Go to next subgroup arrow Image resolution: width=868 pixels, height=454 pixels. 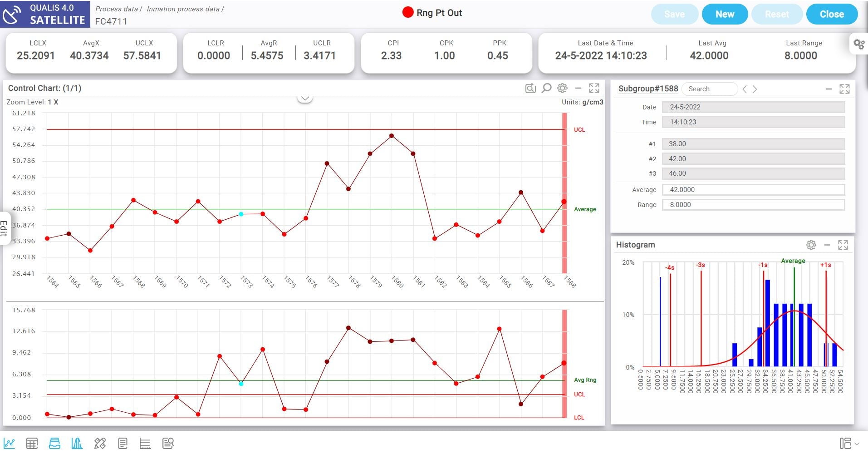755,89
